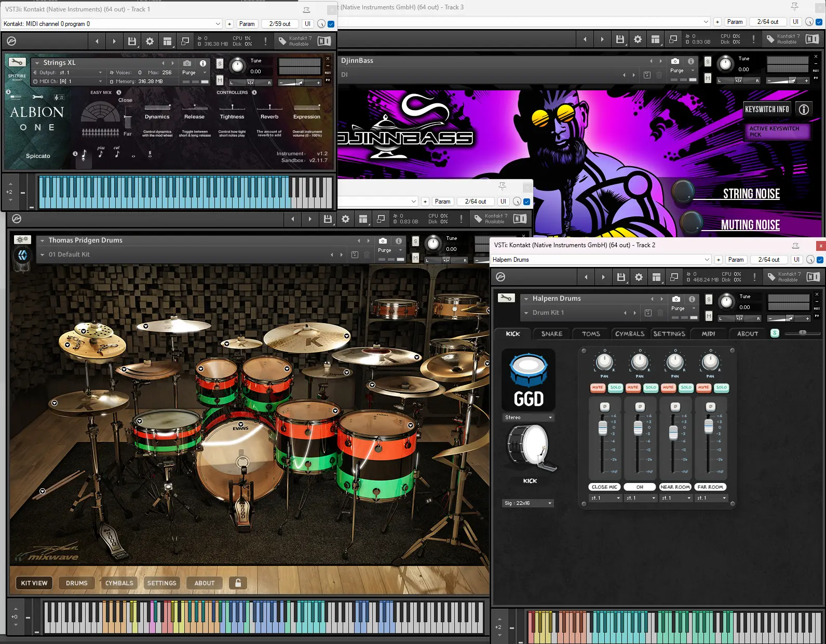
Task: Open the Strings XL Output st. 1 dropdown
Action: coord(68,73)
